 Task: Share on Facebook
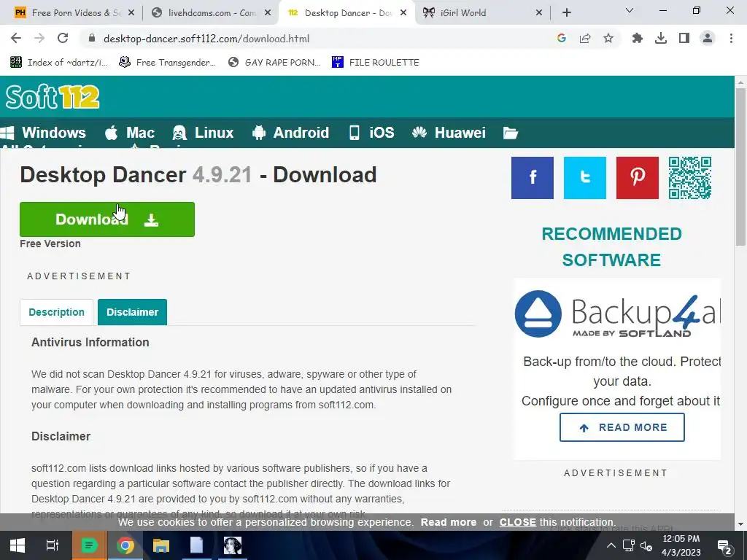(532, 178)
